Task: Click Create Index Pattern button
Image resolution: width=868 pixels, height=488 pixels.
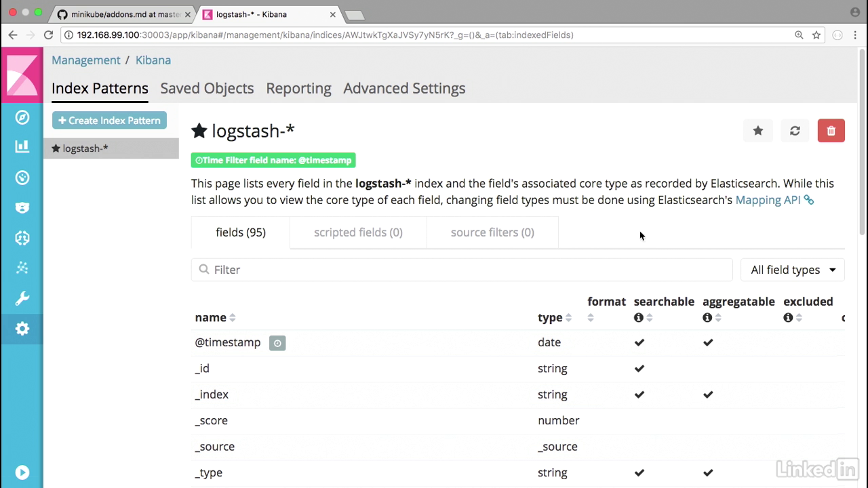Action: coord(109,121)
